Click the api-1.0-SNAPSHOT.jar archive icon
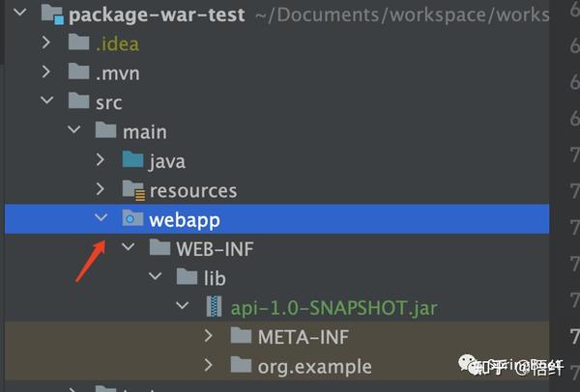 [x=215, y=307]
